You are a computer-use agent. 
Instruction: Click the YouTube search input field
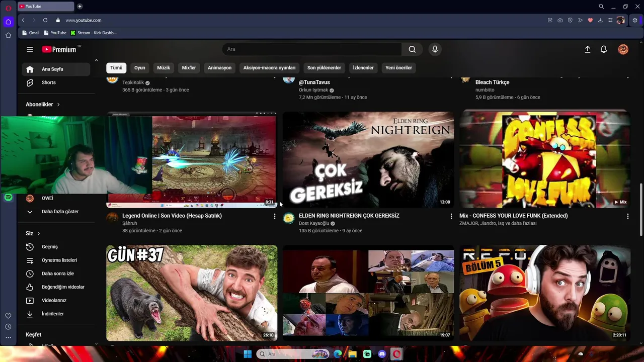tap(312, 49)
